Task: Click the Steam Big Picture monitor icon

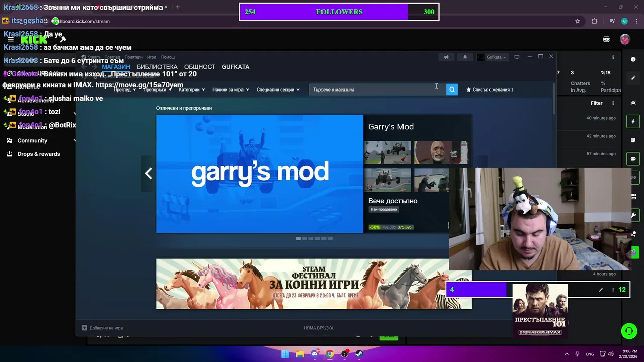Action: point(517,57)
